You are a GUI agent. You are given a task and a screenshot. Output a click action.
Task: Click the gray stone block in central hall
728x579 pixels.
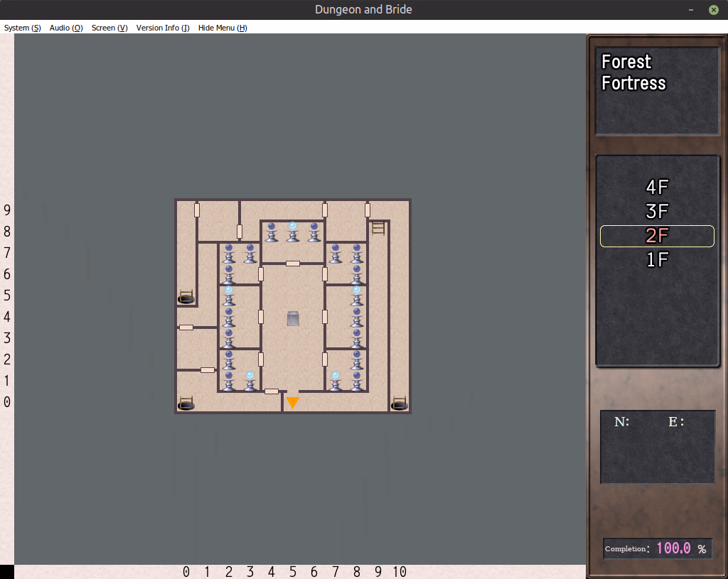point(293,318)
